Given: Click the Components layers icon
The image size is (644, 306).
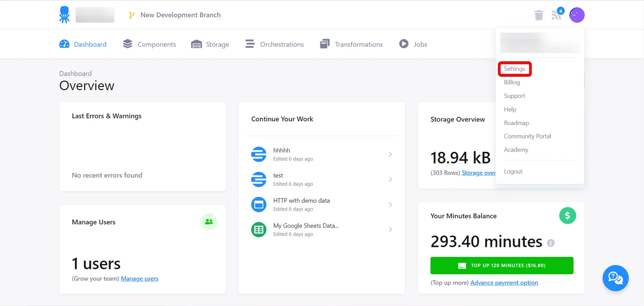Looking at the screenshot, I should click(128, 44).
